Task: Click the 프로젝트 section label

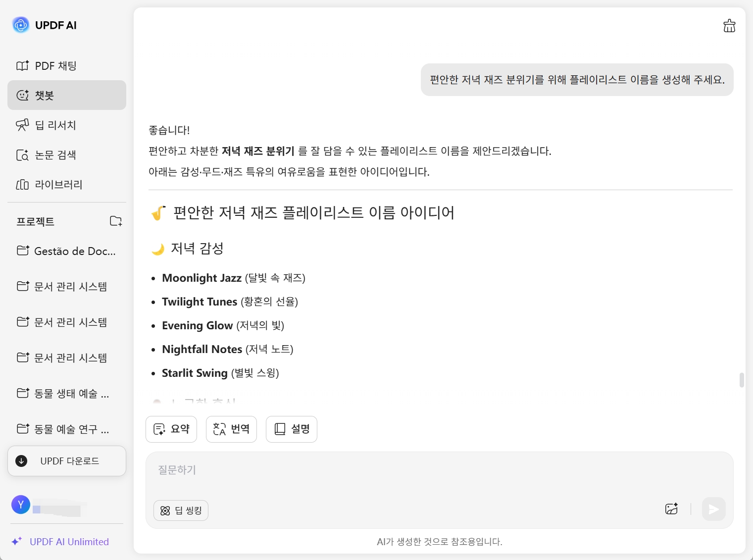Action: tap(35, 221)
